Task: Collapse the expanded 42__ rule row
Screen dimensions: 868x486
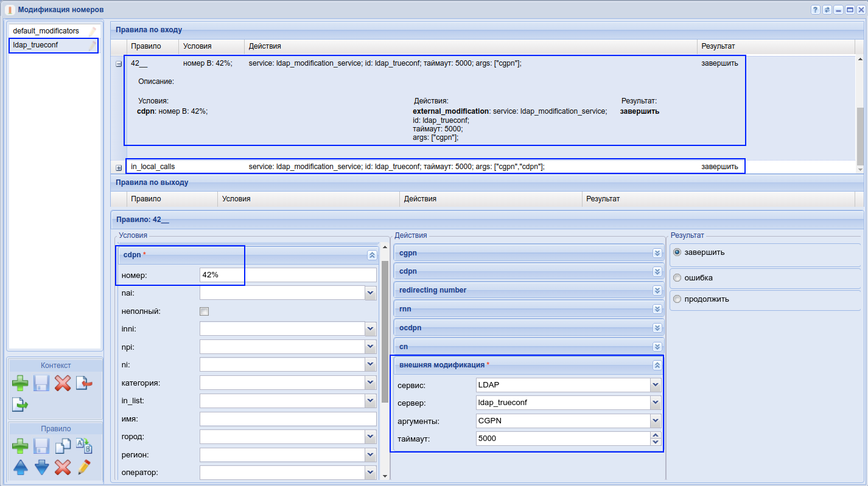Action: [x=119, y=63]
